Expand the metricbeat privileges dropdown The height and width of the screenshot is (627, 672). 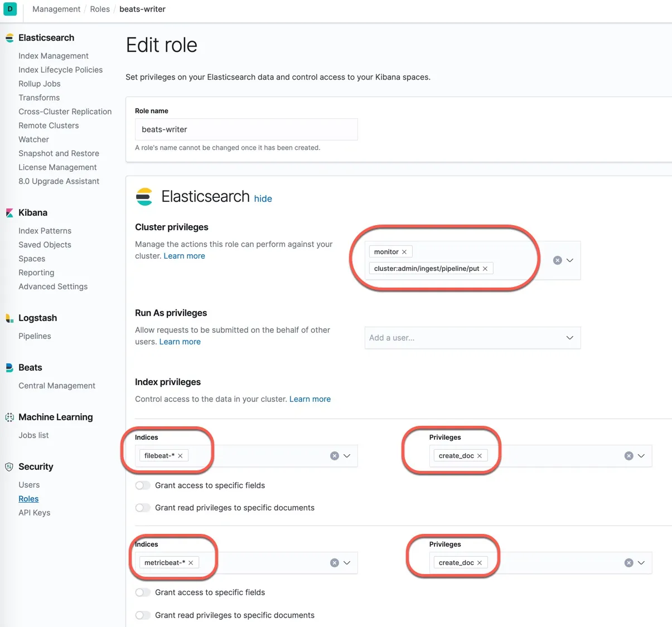click(x=641, y=563)
